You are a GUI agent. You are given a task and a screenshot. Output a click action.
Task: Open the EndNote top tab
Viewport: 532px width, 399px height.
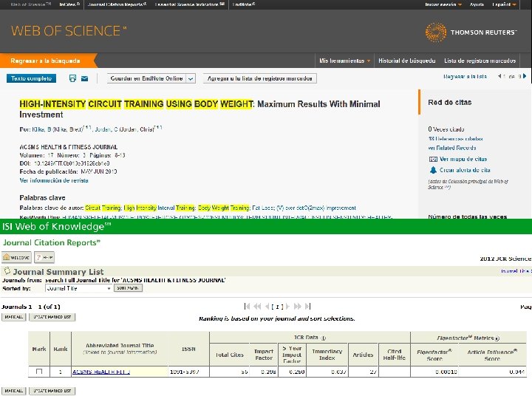pos(244,4)
